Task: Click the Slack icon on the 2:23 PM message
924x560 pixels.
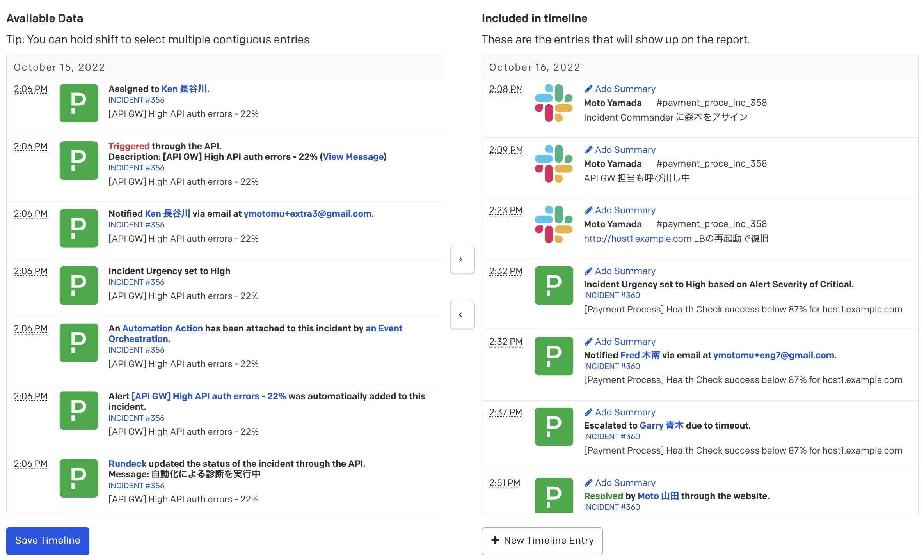Action: pyautogui.click(x=554, y=227)
